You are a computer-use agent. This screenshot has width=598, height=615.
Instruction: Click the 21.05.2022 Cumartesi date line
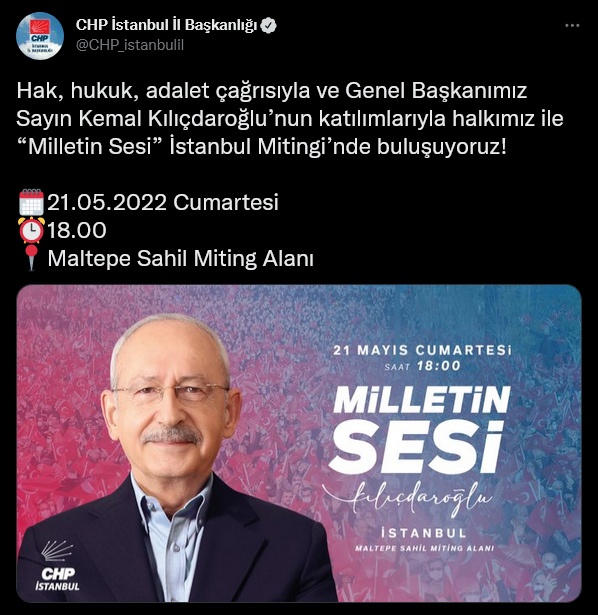(163, 202)
